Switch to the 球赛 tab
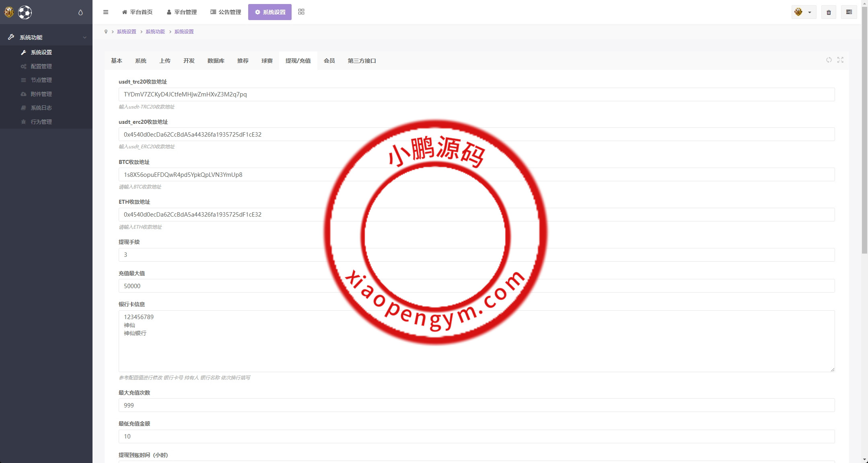The image size is (868, 463). point(267,61)
